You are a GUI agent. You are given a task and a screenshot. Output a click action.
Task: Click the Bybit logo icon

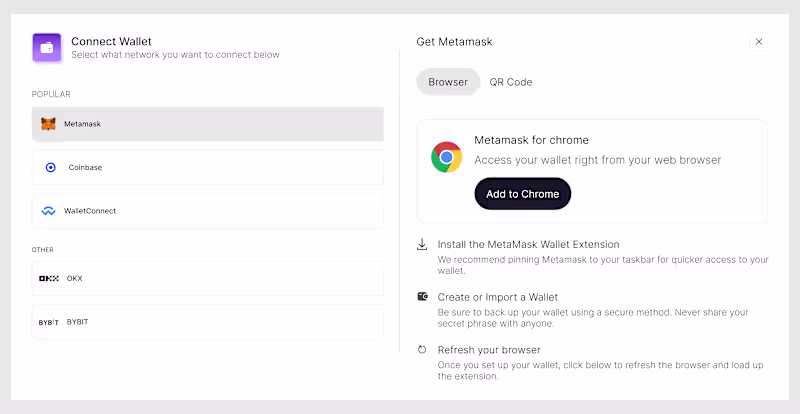pyautogui.click(x=48, y=322)
